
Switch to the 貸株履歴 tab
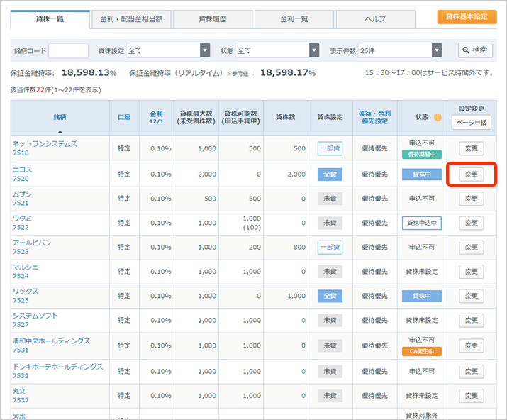pyautogui.click(x=212, y=18)
